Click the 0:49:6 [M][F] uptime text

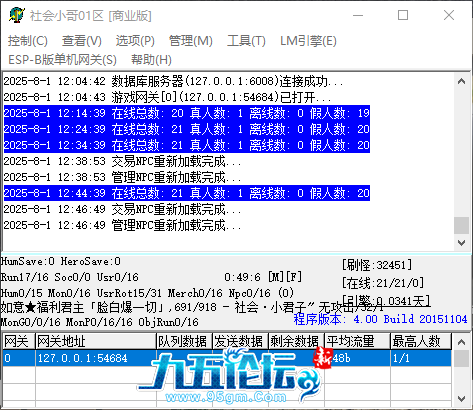coord(263,277)
